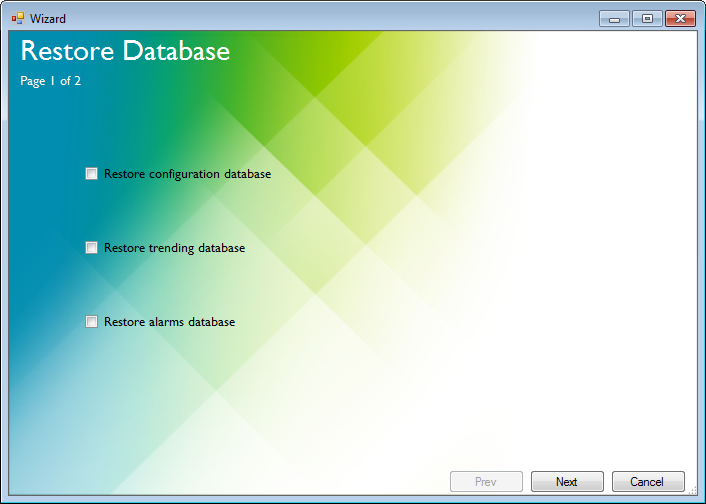Click the 'Wizard' title text
The height and width of the screenshot is (504, 706).
point(48,19)
